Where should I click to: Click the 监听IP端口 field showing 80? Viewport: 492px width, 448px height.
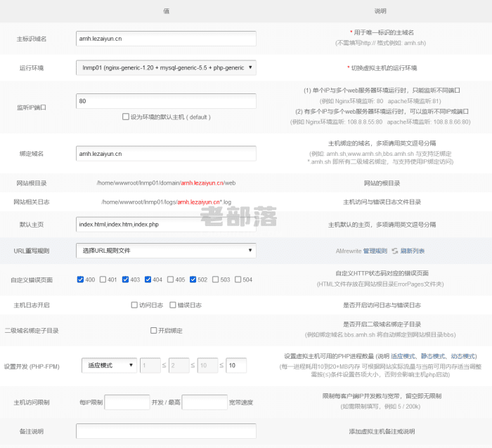tap(166, 101)
